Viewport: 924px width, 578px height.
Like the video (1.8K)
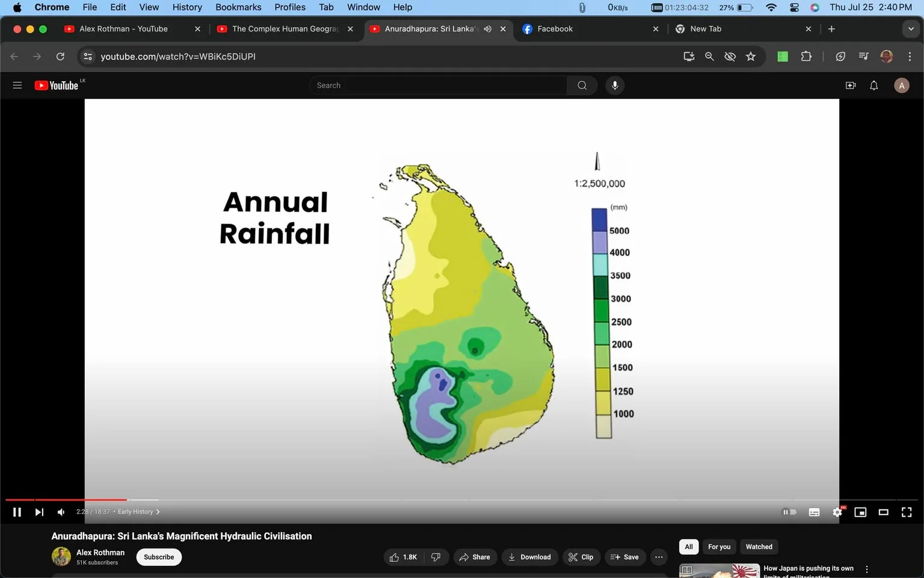pos(404,557)
